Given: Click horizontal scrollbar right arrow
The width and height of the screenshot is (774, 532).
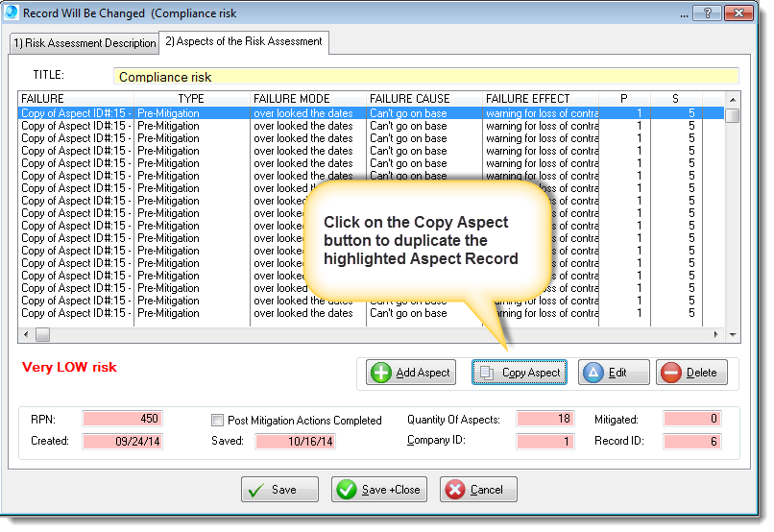Looking at the screenshot, I should pos(718,334).
